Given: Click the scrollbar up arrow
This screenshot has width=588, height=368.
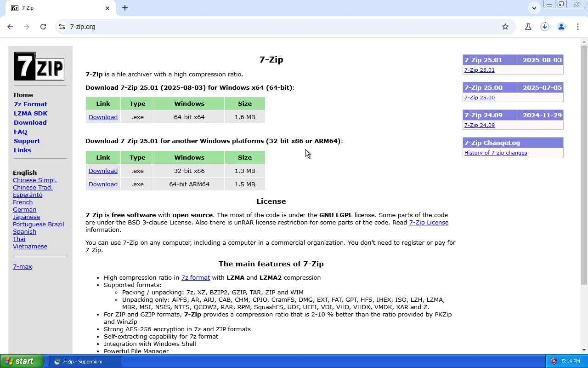Looking at the screenshot, I should click(x=584, y=42).
